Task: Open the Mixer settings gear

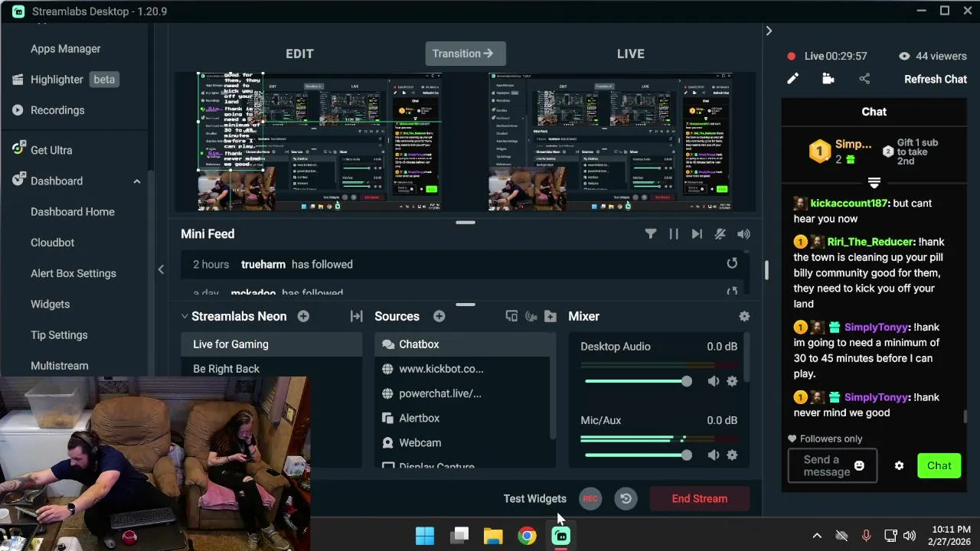Action: pos(744,316)
